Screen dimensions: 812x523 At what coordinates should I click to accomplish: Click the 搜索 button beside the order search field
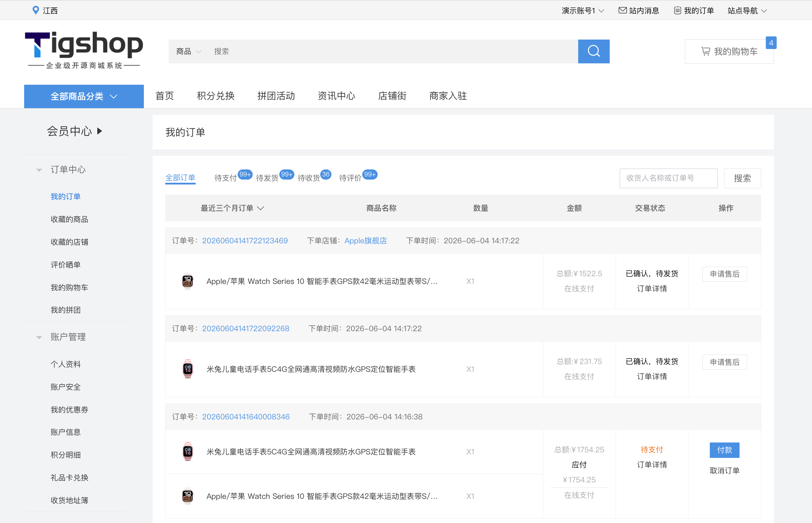[742, 178]
